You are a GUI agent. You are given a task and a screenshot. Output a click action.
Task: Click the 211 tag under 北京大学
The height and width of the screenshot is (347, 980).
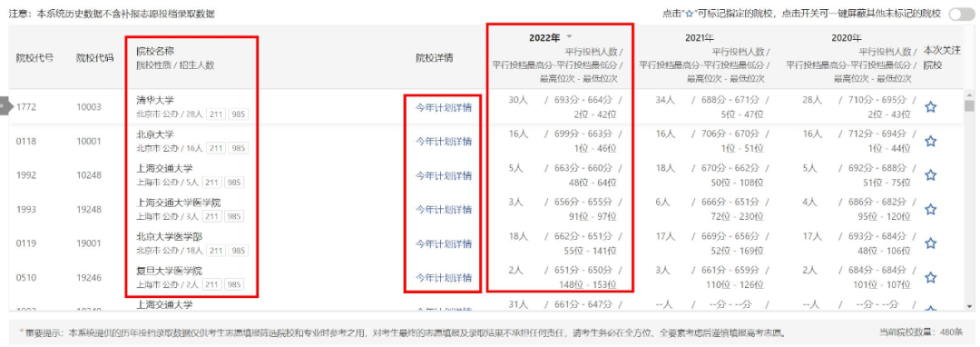click(216, 148)
